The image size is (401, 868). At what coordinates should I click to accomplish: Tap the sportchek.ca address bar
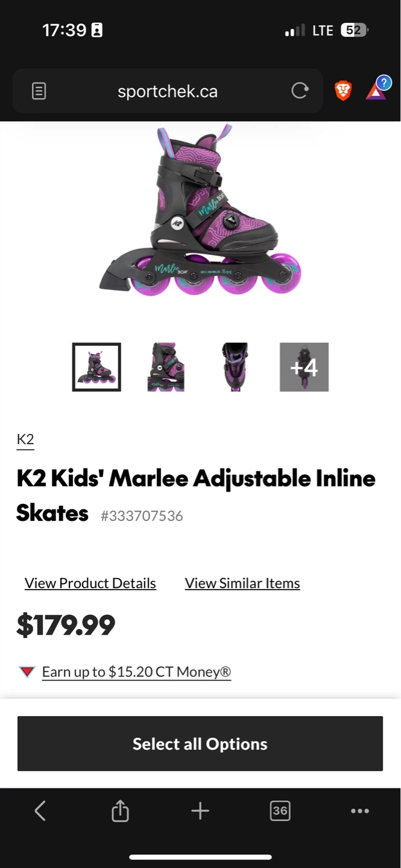point(168,92)
